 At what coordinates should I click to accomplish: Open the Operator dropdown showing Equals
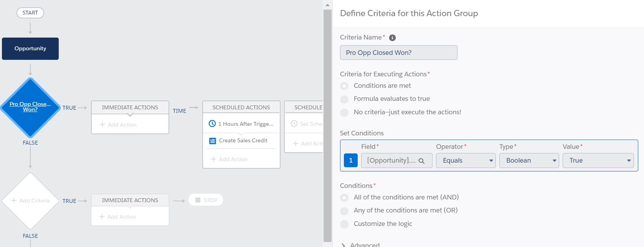[x=466, y=160]
